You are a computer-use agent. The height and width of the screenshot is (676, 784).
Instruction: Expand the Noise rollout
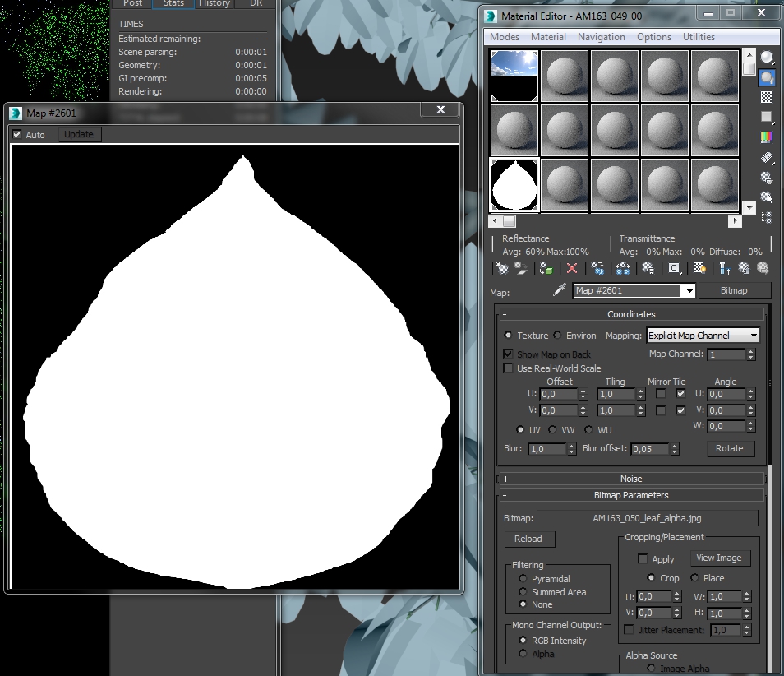pyautogui.click(x=631, y=479)
